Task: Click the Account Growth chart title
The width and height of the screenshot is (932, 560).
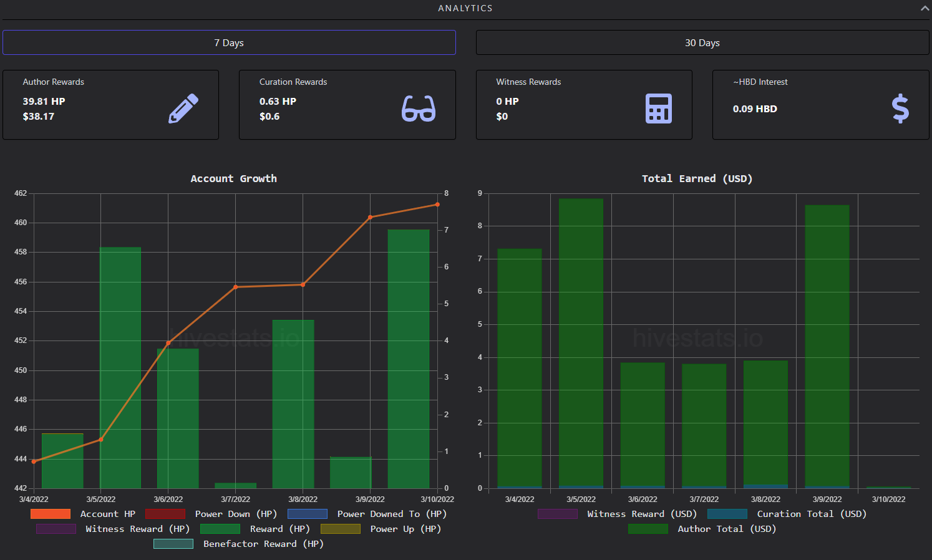Action: [233, 178]
